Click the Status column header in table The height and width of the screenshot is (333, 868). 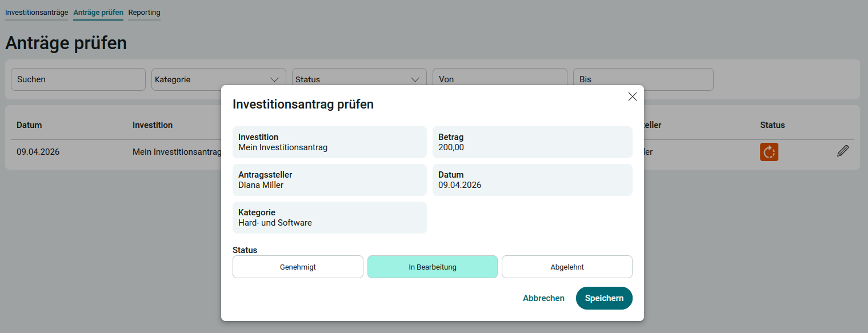772,125
